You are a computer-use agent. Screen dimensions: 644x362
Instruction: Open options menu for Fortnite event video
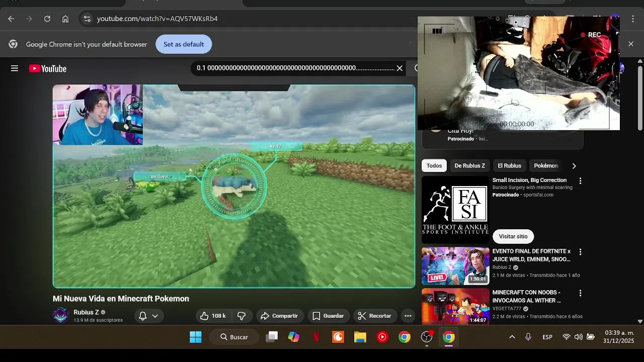pos(580,252)
